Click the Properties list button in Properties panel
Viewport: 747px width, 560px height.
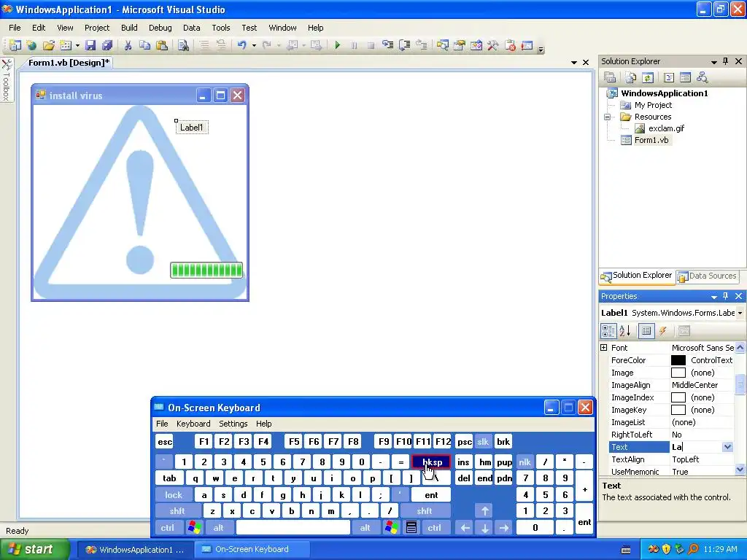[646, 330]
